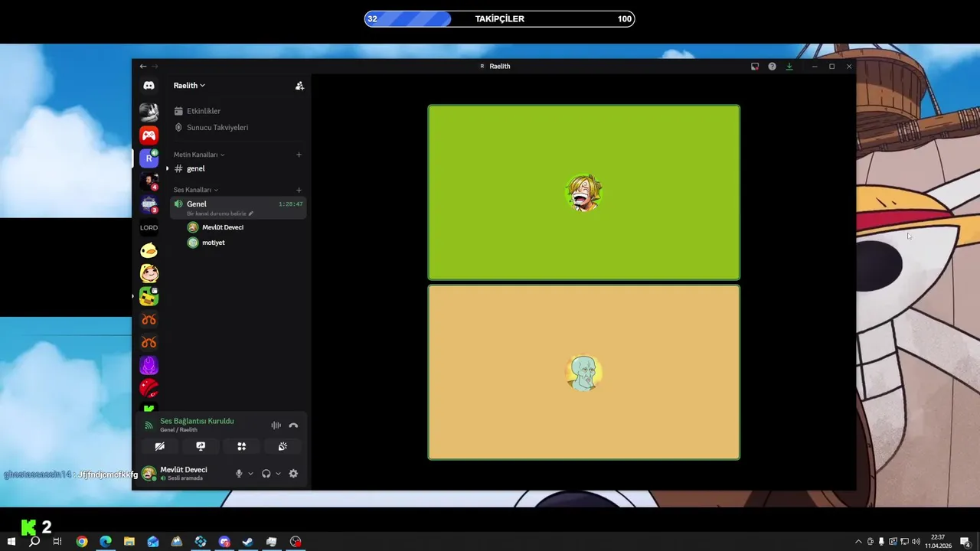The height and width of the screenshot is (551, 980).
Task: Open Discord direct messages home icon
Action: pyautogui.click(x=149, y=86)
